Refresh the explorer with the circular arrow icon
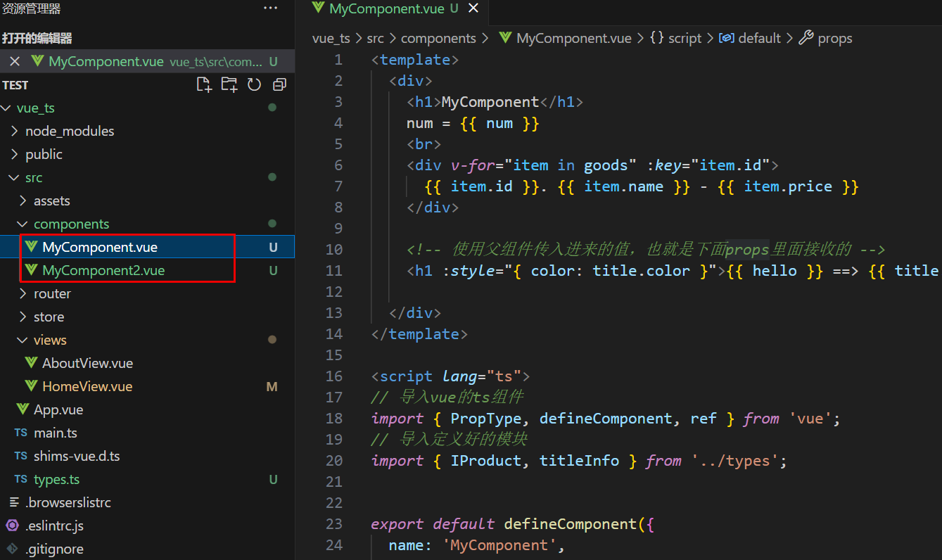Viewport: 942px width, 560px height. [x=254, y=84]
